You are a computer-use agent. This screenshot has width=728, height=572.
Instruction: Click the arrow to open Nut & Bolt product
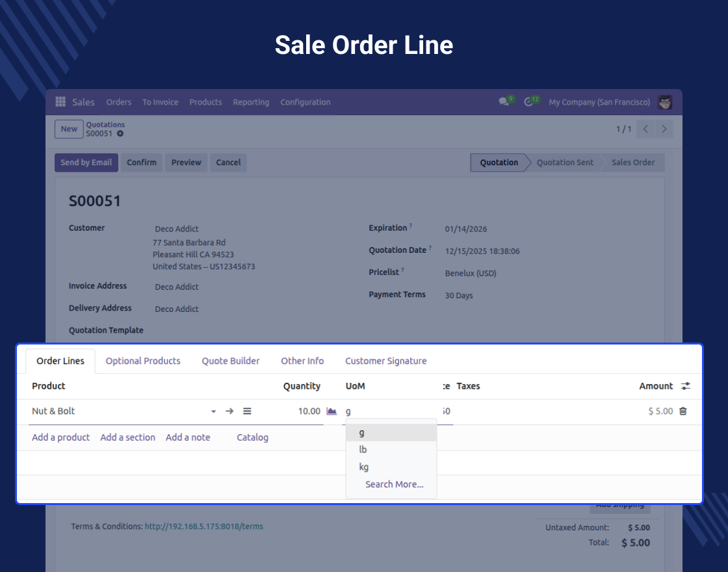click(x=229, y=411)
